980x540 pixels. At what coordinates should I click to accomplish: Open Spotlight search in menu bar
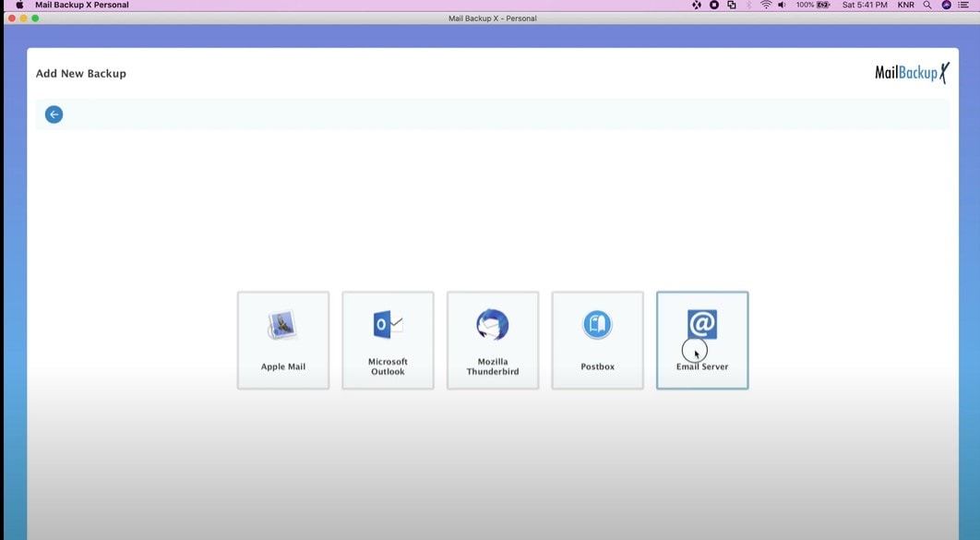point(927,5)
